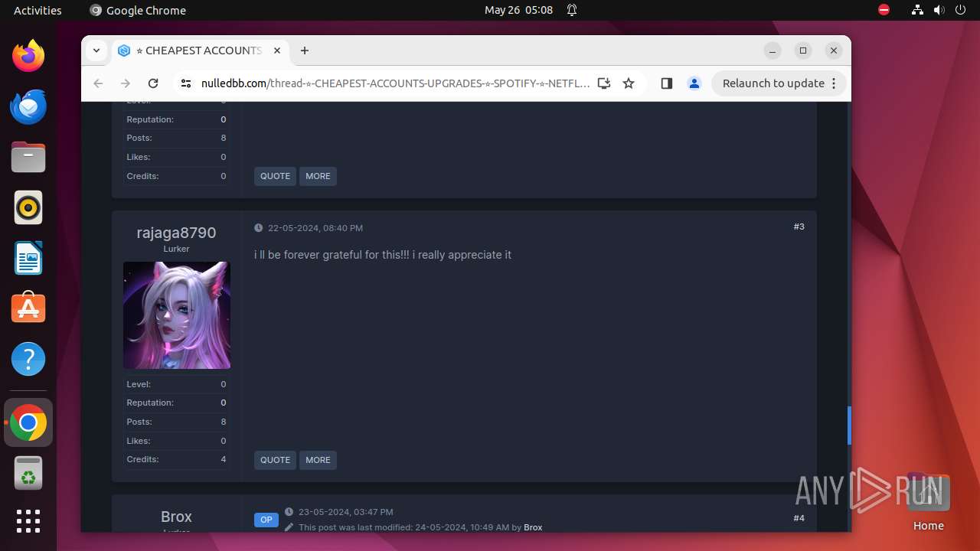This screenshot has width=980, height=551.
Task: Open Firefox from the dock
Action: (x=28, y=56)
